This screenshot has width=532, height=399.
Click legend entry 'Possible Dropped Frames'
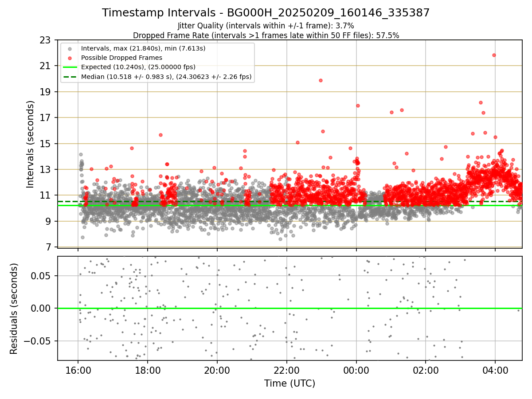click(121, 58)
